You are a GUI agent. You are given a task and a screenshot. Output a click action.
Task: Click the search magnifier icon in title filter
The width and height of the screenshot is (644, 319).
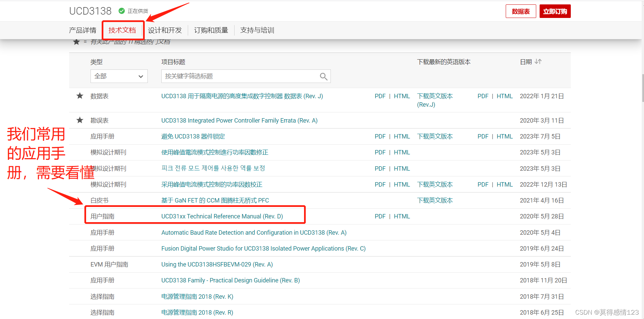pyautogui.click(x=323, y=77)
